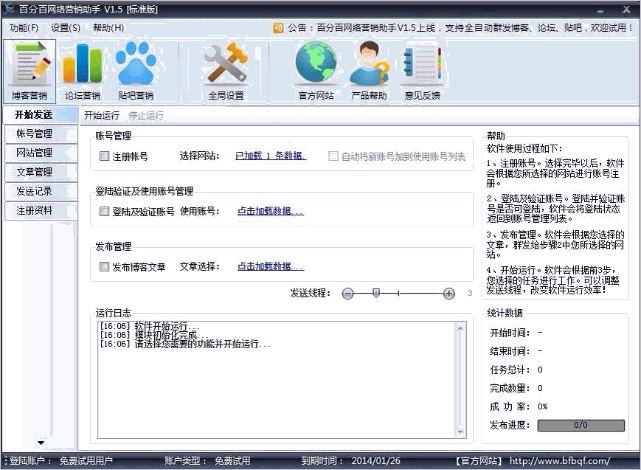Click 点击加载数据 link for 文章选择
The height and width of the screenshot is (470, 641).
271,266
